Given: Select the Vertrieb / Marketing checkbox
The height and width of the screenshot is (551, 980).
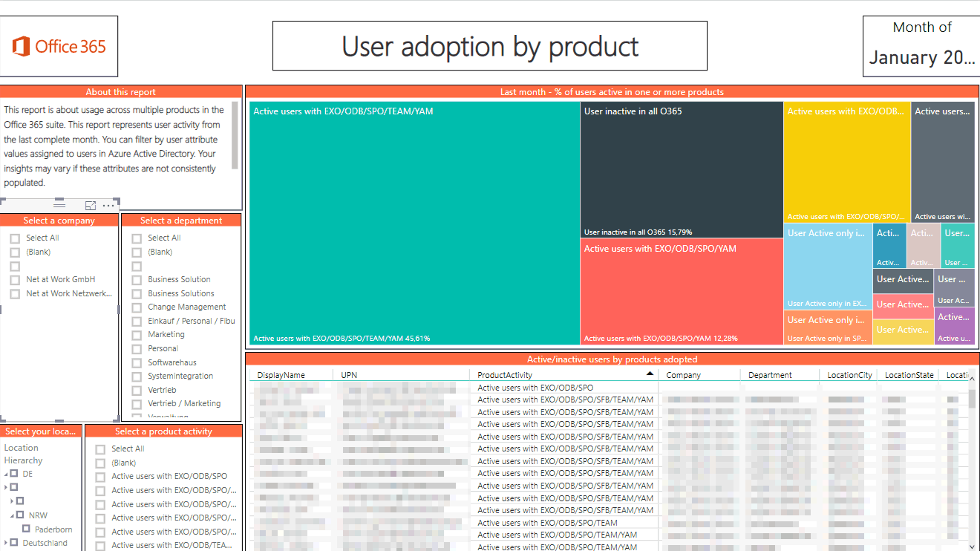Looking at the screenshot, I should pos(137,404).
